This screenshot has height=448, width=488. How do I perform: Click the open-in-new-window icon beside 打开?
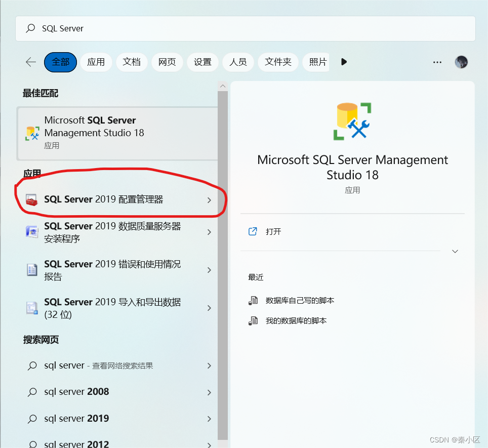[253, 231]
